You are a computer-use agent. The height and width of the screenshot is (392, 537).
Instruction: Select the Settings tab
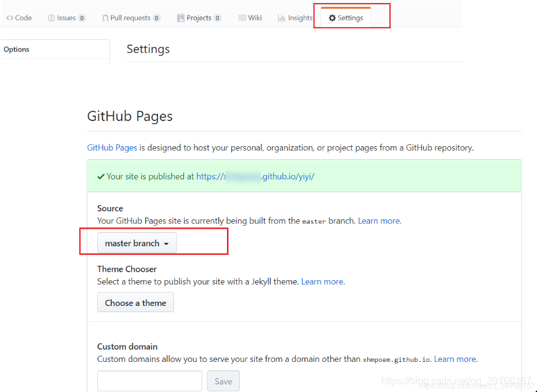[x=346, y=18]
